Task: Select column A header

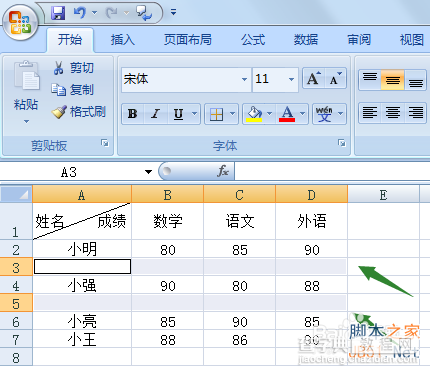Action: click(x=82, y=195)
